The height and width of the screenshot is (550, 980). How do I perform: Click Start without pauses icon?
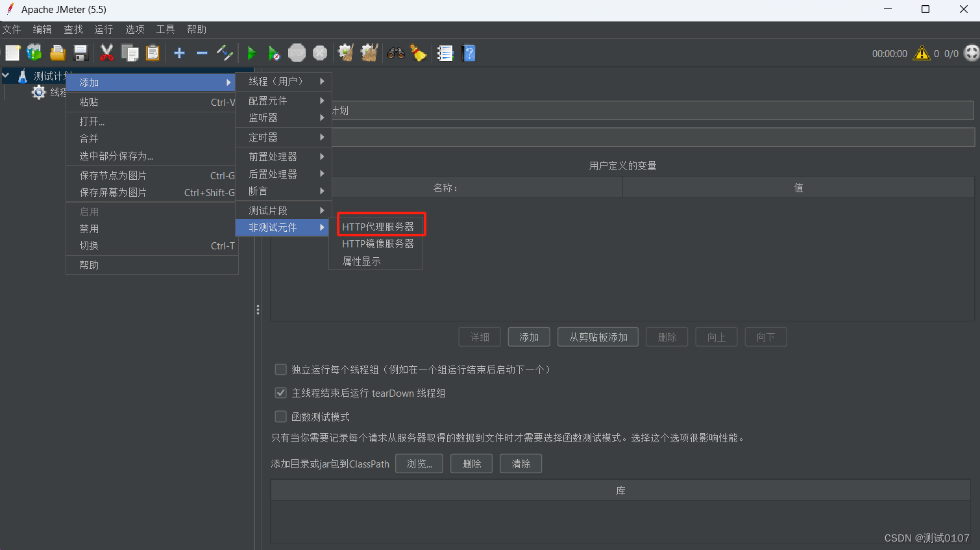click(x=275, y=53)
